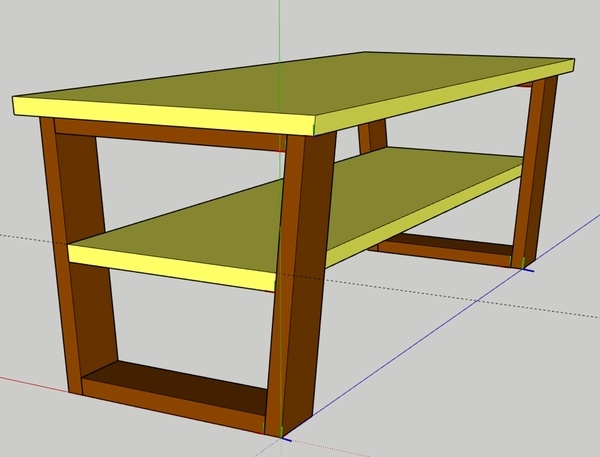Click the axis origin at the near leg base
600x457 pixels.
283,436
